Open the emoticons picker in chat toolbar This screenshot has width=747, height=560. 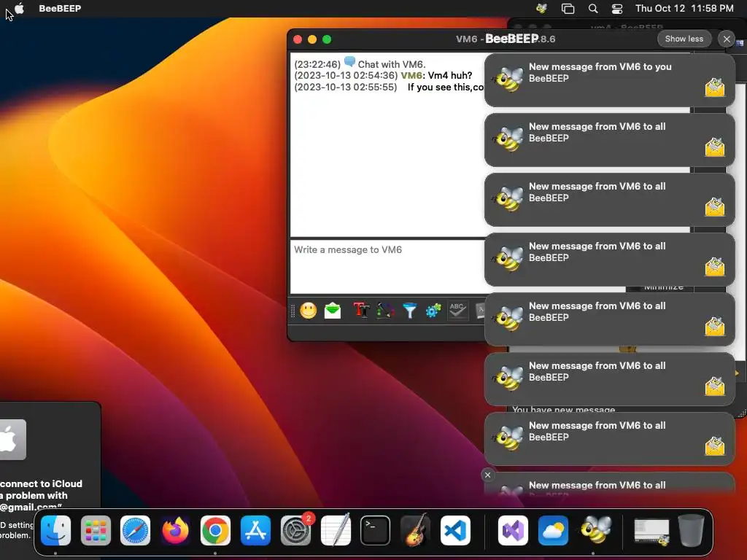[x=309, y=311]
